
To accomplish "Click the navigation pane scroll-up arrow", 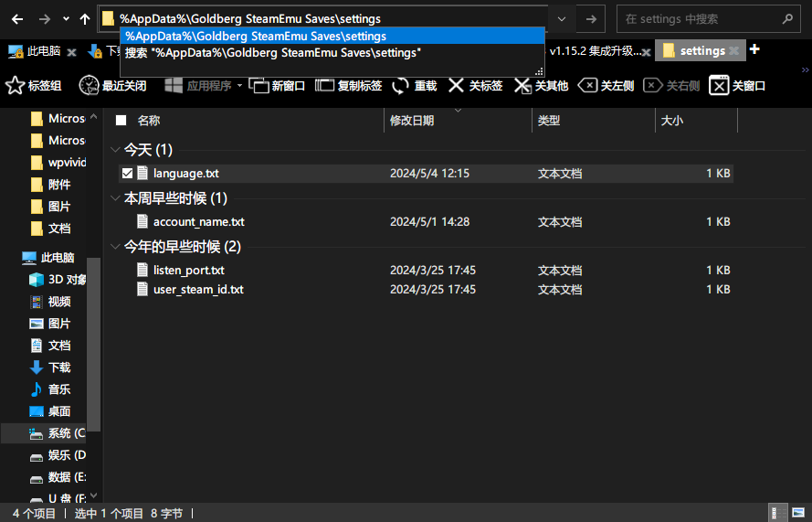I will [93, 117].
